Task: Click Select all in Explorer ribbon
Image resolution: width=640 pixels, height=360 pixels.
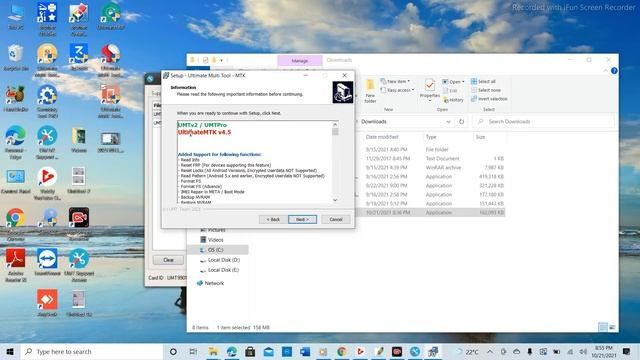Action: click(483, 81)
